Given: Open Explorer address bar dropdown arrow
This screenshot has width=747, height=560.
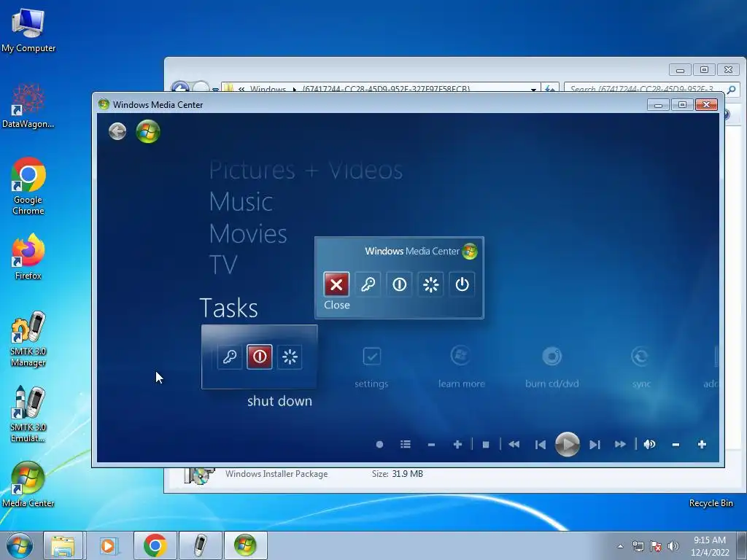Looking at the screenshot, I should pos(533,89).
